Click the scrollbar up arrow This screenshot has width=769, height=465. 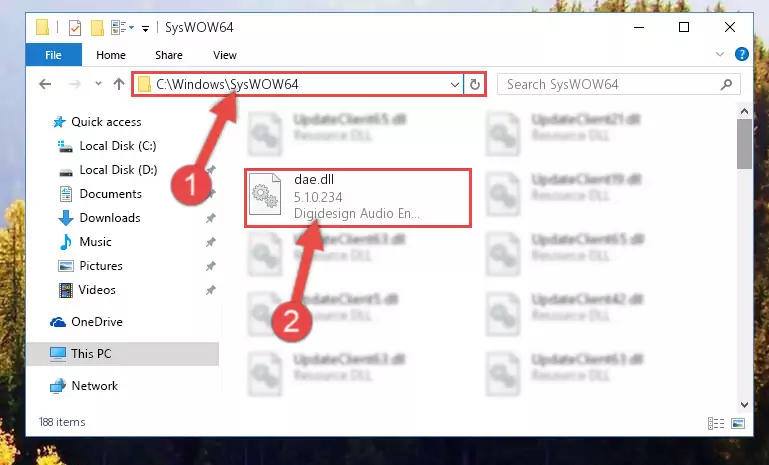pos(744,111)
